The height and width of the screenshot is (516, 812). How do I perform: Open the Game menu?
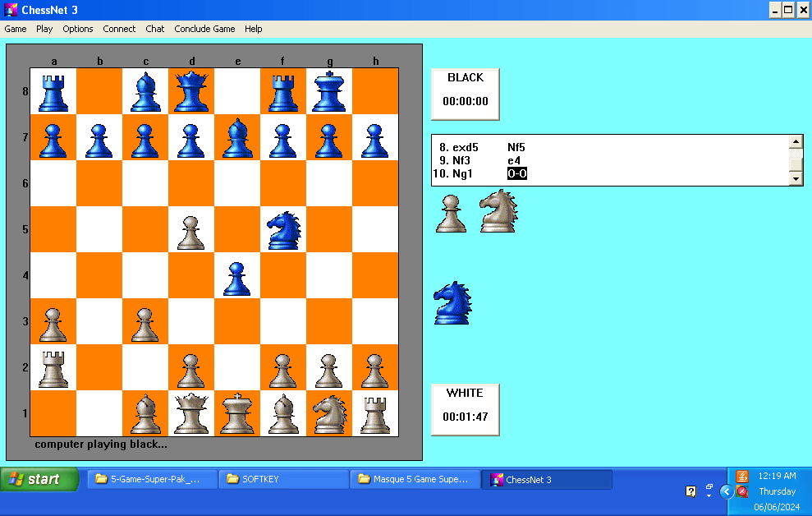tap(16, 29)
